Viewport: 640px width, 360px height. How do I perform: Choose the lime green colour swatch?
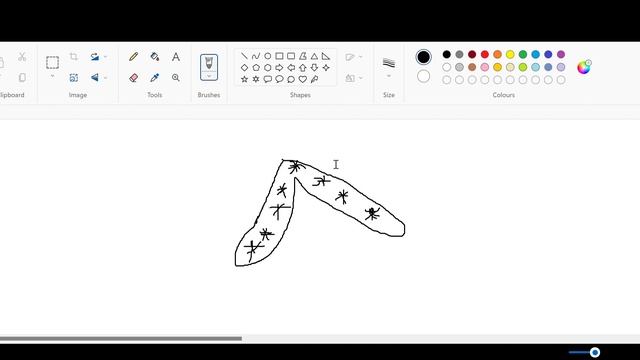[523, 67]
